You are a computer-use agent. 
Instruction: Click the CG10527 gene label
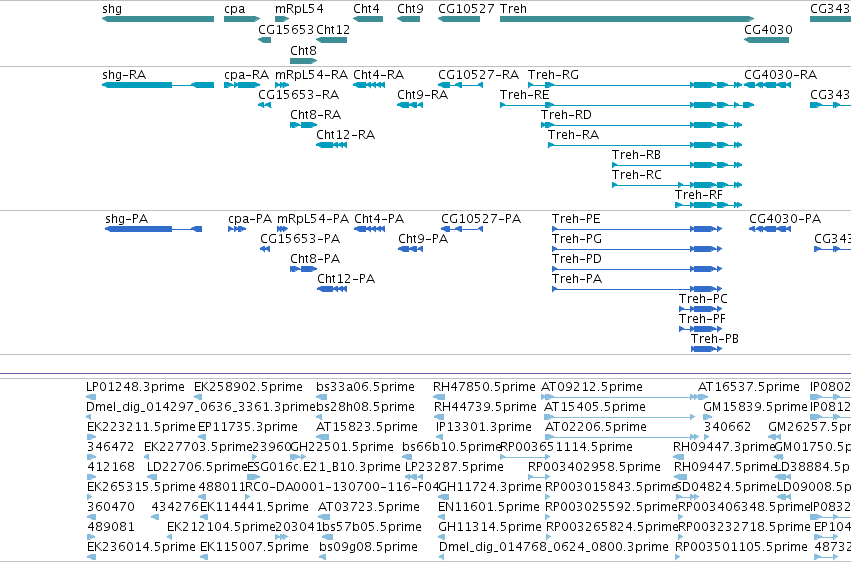(x=466, y=9)
